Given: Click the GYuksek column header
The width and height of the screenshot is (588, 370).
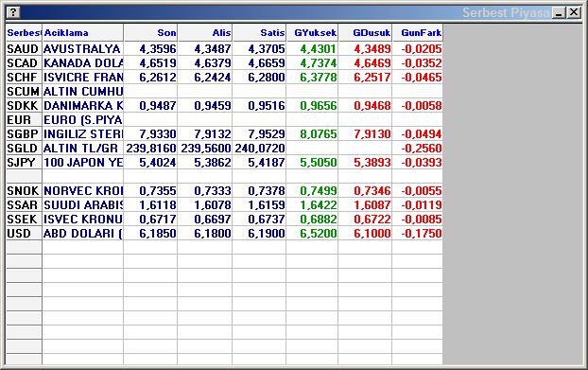Looking at the screenshot, I should click(312, 32).
